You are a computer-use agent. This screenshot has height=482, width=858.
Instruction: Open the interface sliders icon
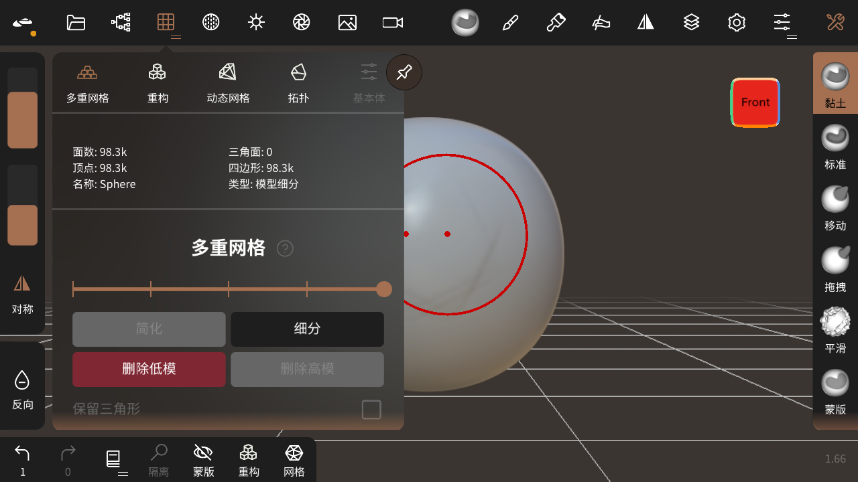[x=782, y=22]
